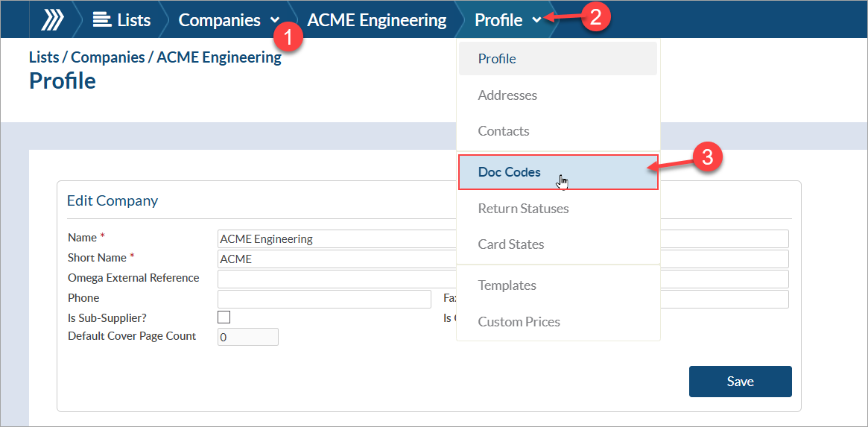Toggle the Is Sub-Supplier checkbox
Viewport: 868px width, 427px height.
(x=224, y=317)
